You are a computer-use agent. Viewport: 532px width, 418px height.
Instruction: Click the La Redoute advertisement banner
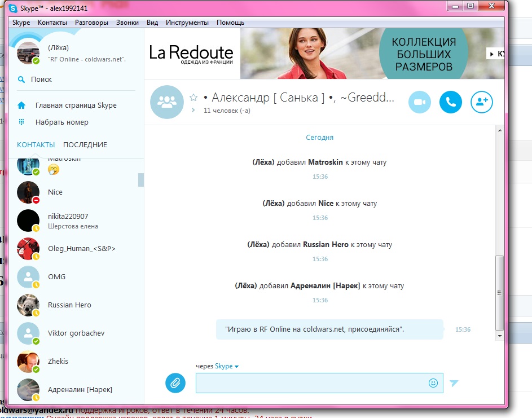point(324,54)
